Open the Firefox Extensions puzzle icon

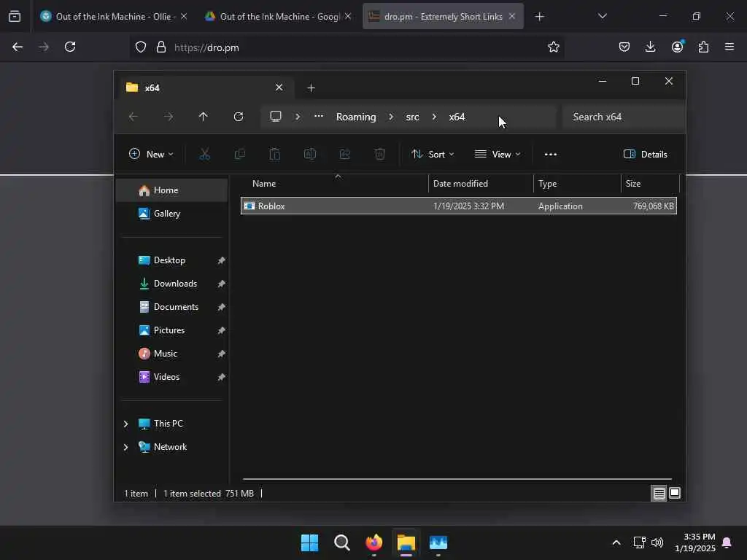[703, 47]
